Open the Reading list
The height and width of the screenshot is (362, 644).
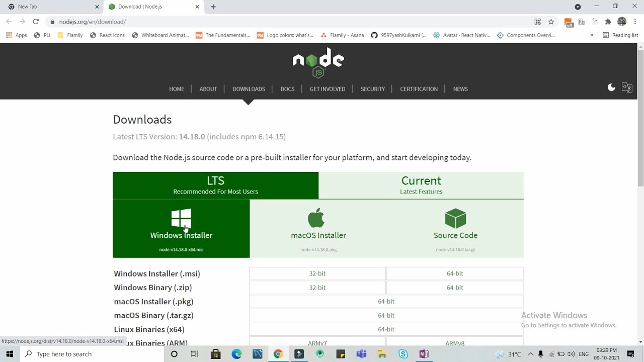(620, 35)
